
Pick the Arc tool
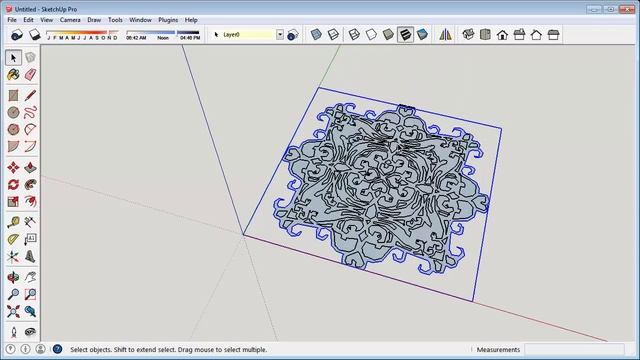click(x=30, y=129)
